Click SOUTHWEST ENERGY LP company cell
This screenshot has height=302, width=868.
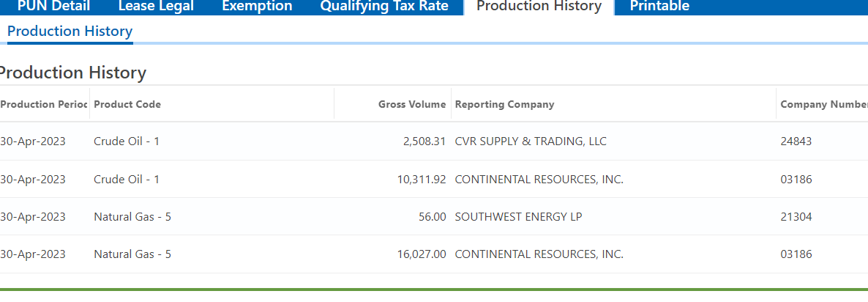click(519, 217)
